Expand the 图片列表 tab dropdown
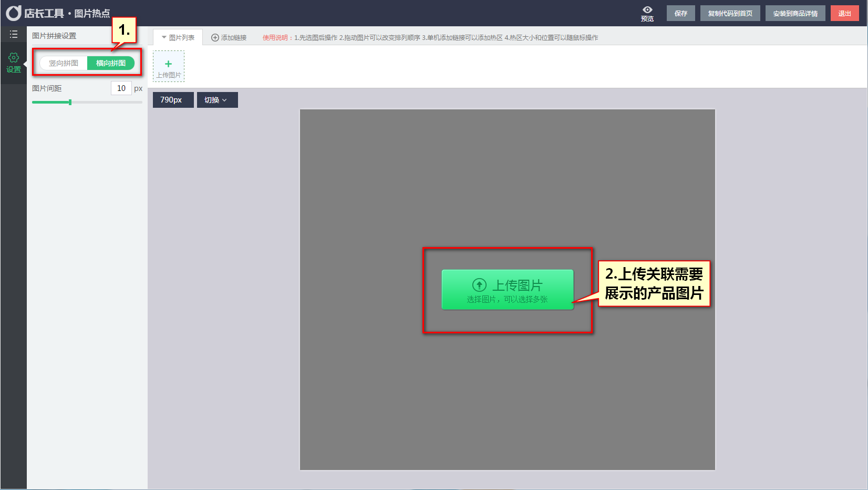The width and height of the screenshot is (868, 490). [178, 38]
